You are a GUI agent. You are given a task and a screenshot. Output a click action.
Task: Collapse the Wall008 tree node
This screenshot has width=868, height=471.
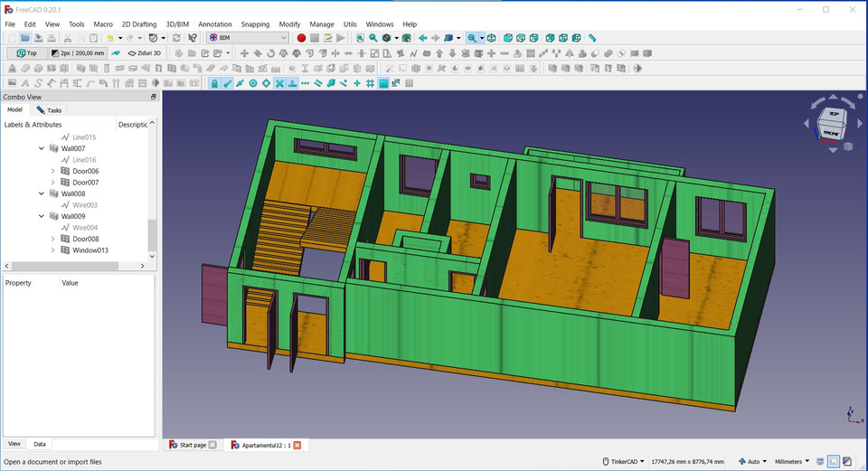pos(42,193)
